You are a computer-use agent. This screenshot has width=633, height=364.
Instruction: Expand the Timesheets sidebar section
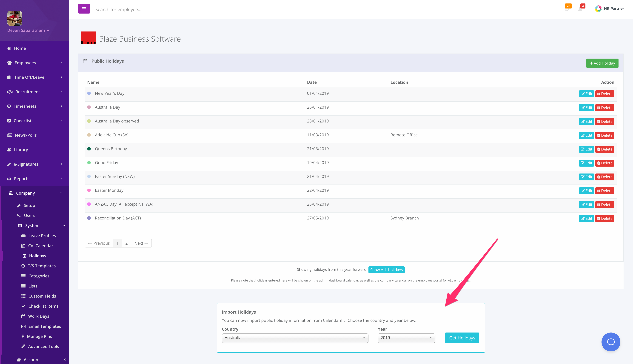[x=34, y=106]
